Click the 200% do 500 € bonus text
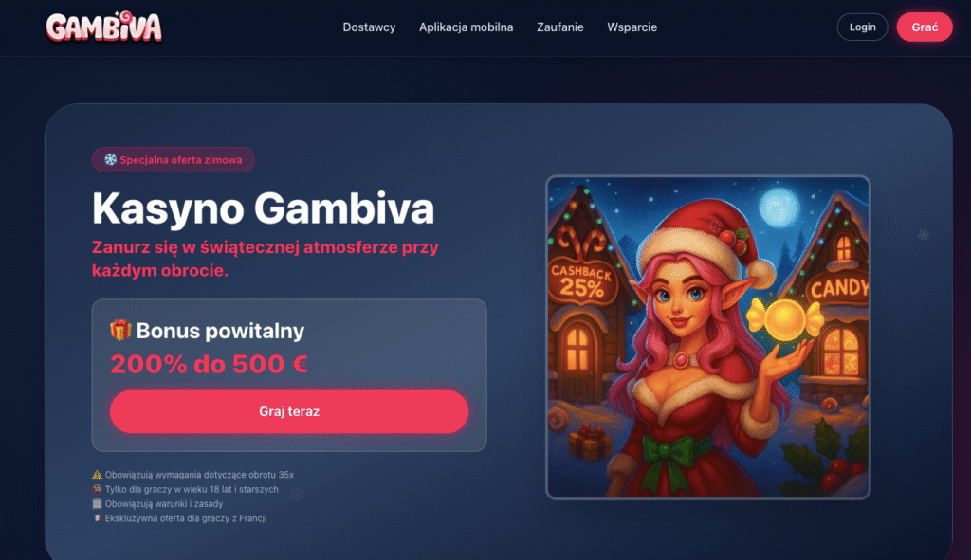971x560 pixels. 209,364
